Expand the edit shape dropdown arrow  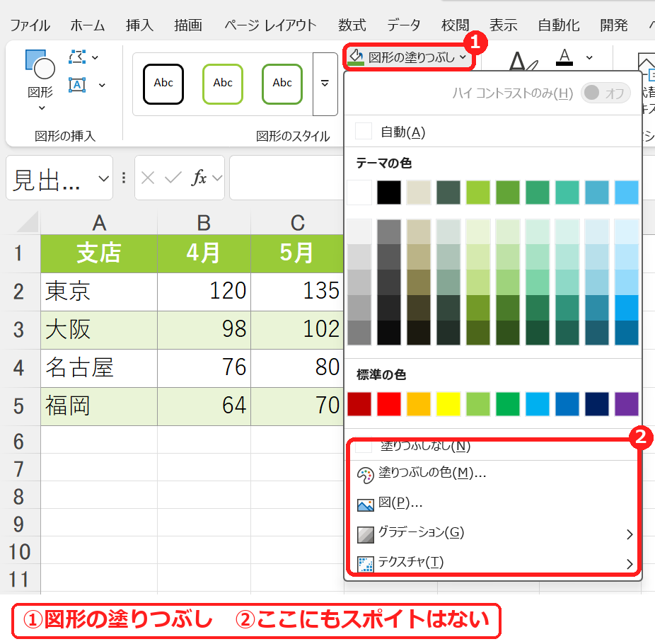[x=95, y=57]
